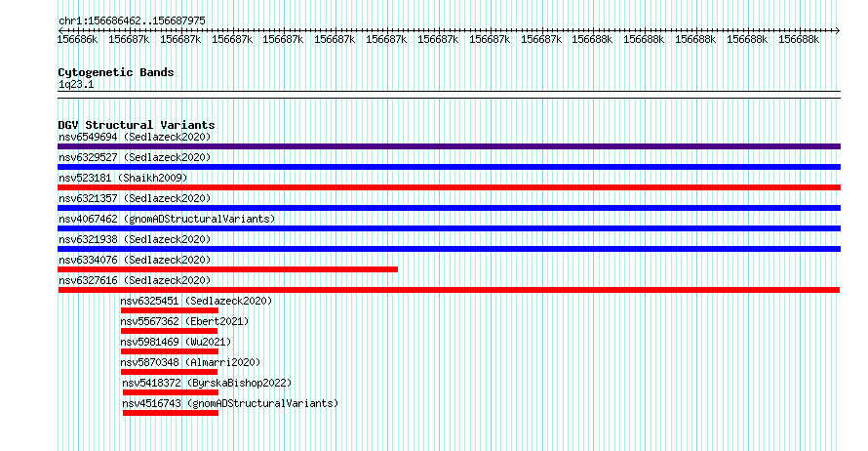Click the blue bar under nsv4067462
This screenshot has width=868, height=451.
[x=449, y=228]
